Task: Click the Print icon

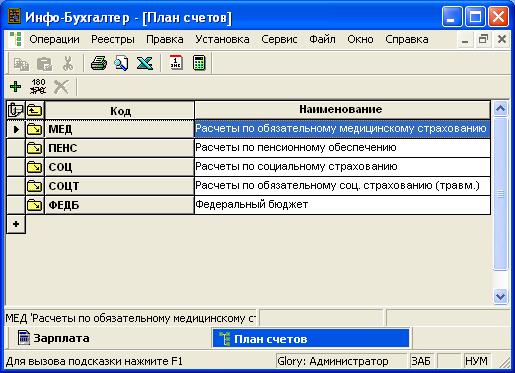Action: 99,63
